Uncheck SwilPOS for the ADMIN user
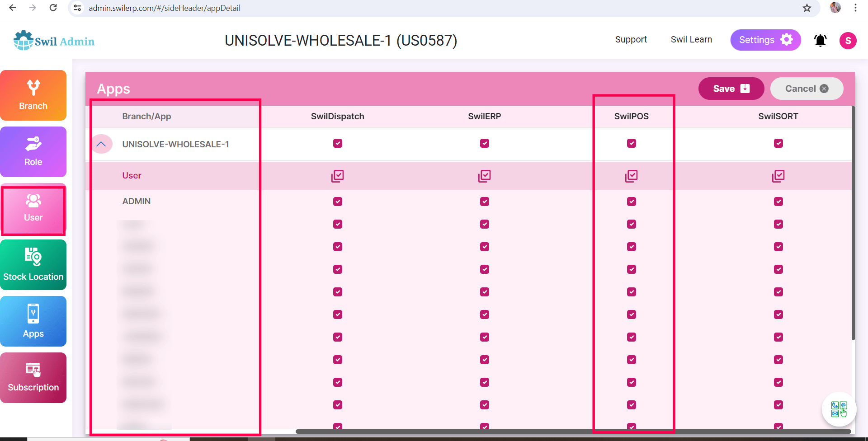Image resolution: width=868 pixels, height=441 pixels. pyautogui.click(x=632, y=202)
